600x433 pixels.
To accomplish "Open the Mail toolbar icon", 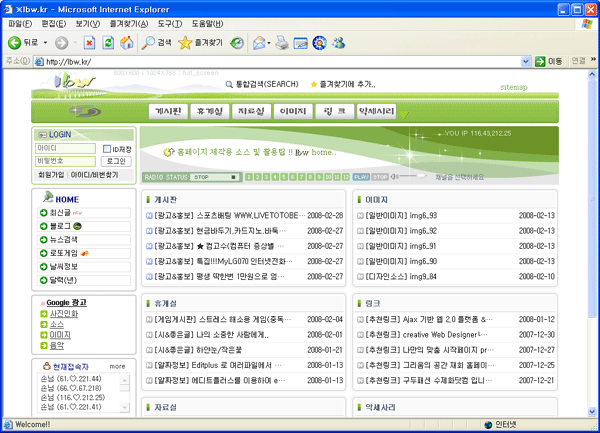I will pyautogui.click(x=258, y=43).
